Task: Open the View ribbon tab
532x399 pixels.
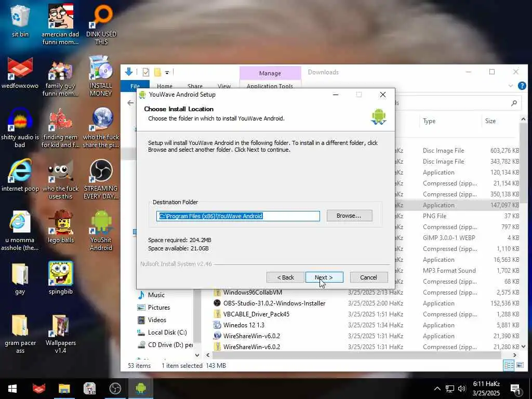Action: (224, 86)
